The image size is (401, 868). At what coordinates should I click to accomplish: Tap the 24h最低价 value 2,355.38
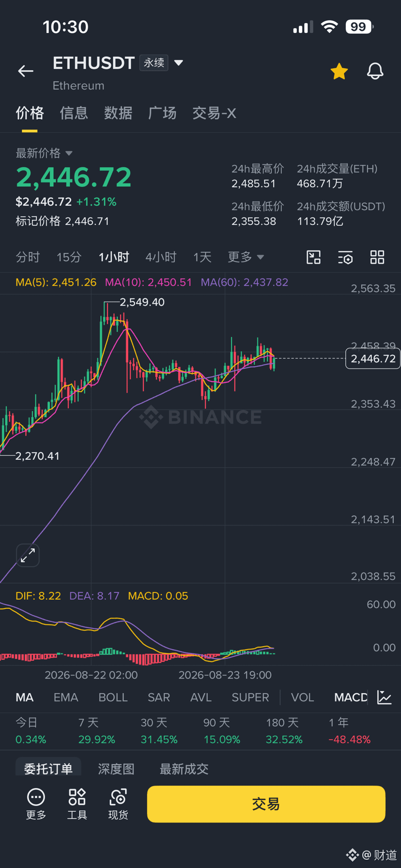click(x=254, y=221)
